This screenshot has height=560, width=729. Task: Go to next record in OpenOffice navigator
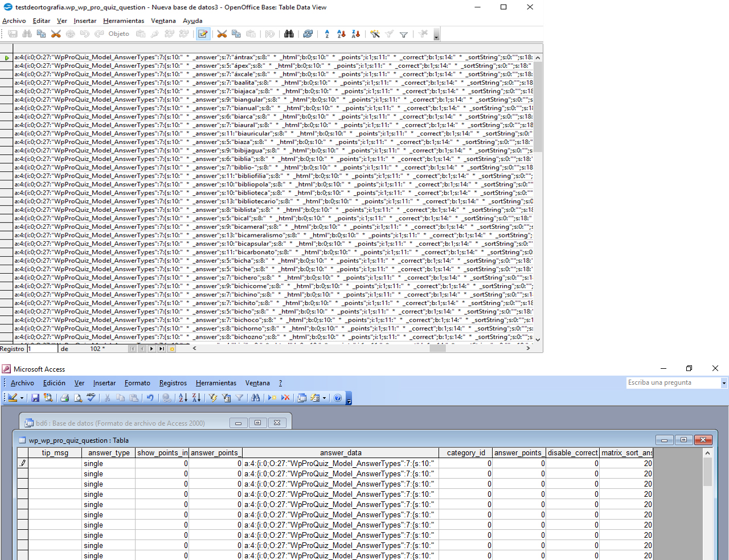151,349
